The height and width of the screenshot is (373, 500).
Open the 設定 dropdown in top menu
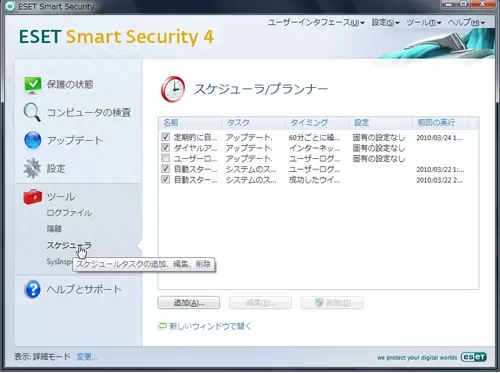coord(385,22)
